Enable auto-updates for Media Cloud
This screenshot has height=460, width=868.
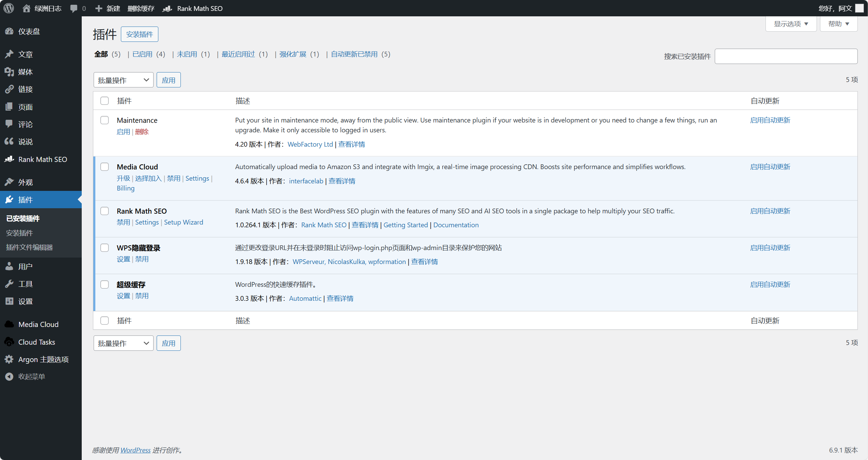pyautogui.click(x=770, y=167)
